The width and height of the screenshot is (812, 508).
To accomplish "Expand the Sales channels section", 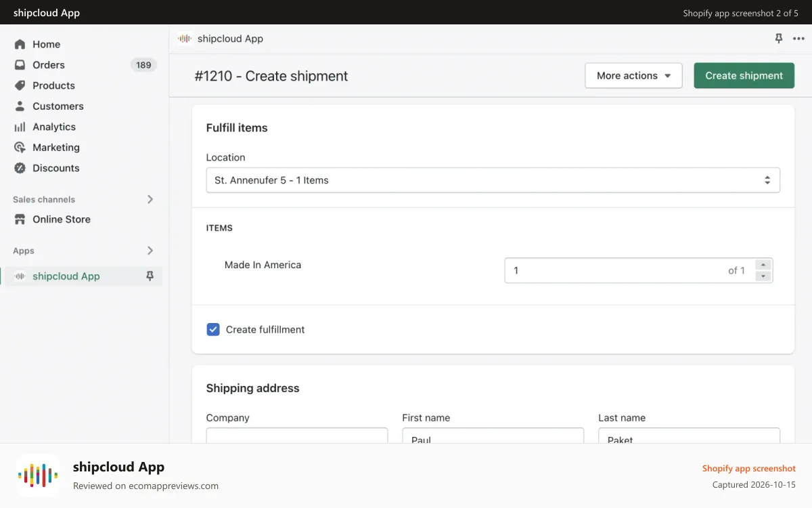I will 150,199.
